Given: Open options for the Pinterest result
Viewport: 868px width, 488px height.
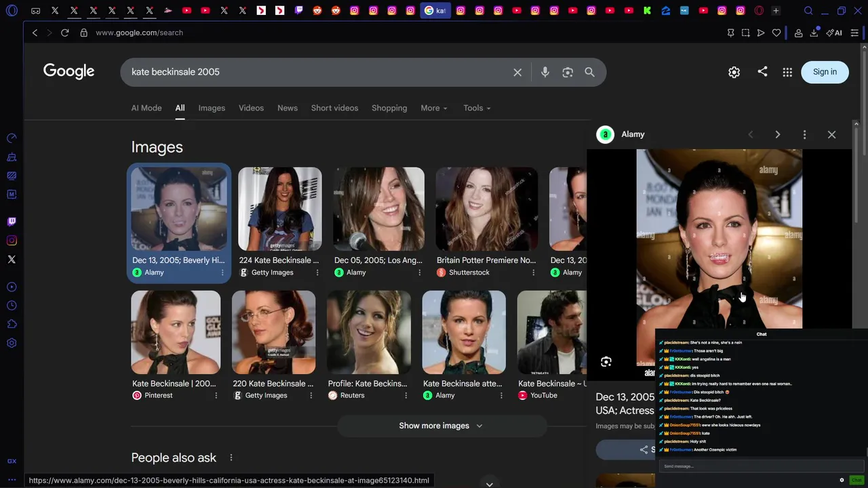Looking at the screenshot, I should (x=216, y=395).
